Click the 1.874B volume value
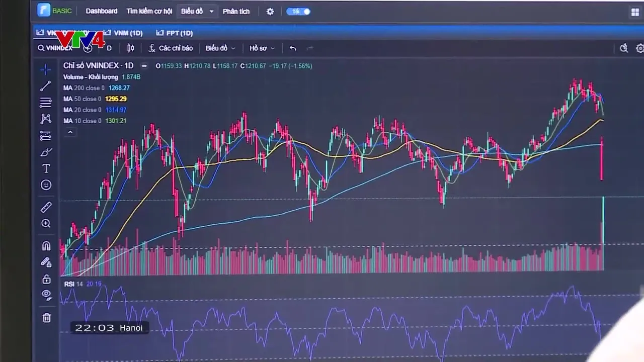The image size is (644, 362). (x=131, y=77)
